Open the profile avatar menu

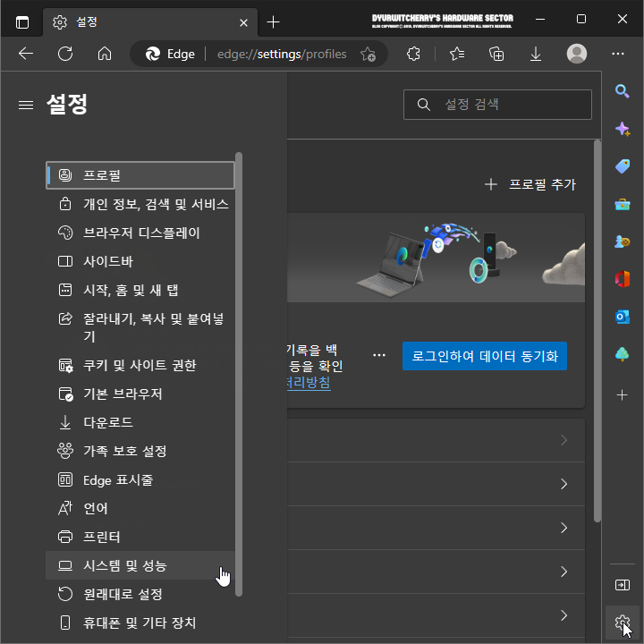(x=577, y=54)
